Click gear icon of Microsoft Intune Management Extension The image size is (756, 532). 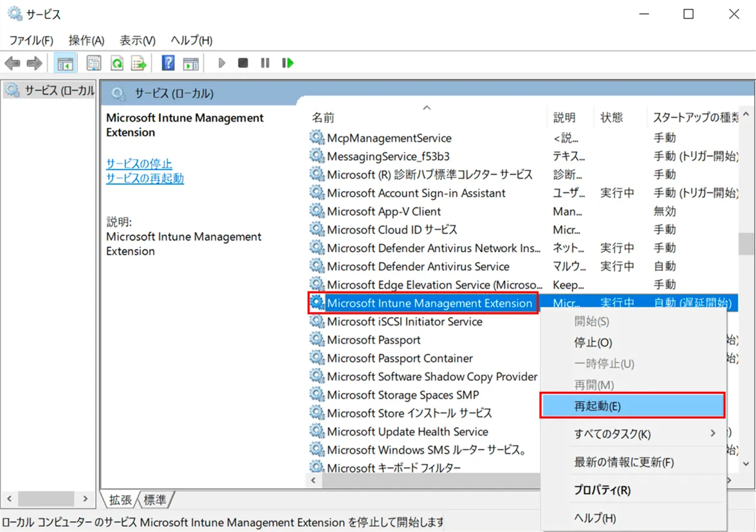[317, 302]
